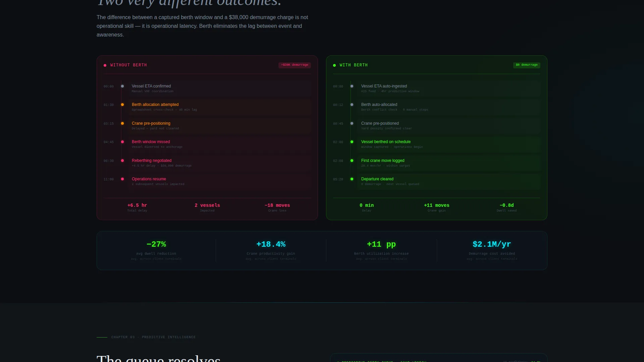Viewport: 644px width, 362px height.
Task: Select the green marker for Departure cleared
Action: (352, 179)
